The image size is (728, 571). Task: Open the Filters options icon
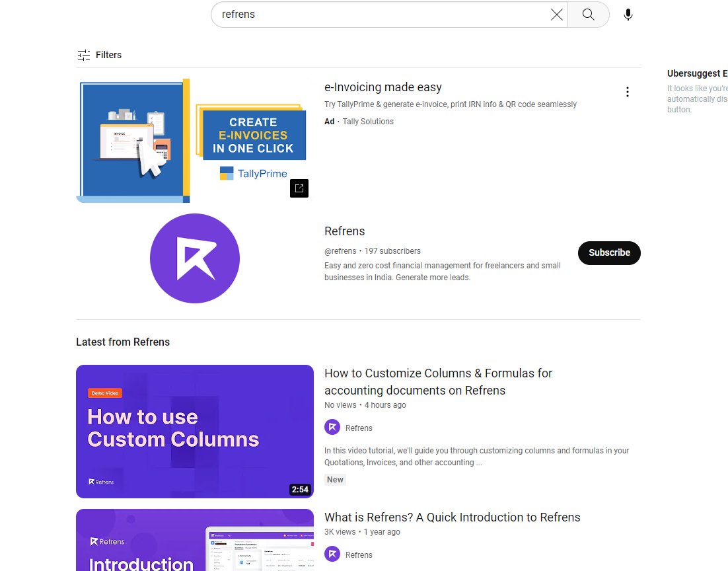tap(84, 55)
